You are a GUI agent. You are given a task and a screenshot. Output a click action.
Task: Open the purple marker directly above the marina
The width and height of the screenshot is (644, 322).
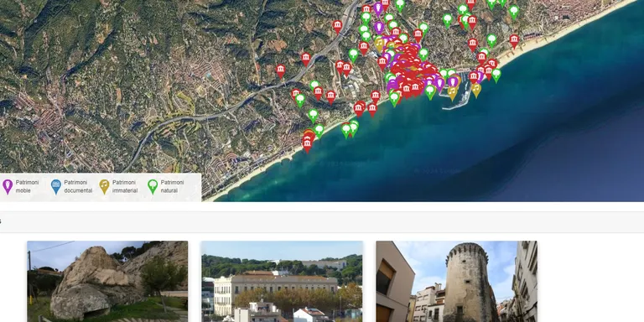point(453,81)
